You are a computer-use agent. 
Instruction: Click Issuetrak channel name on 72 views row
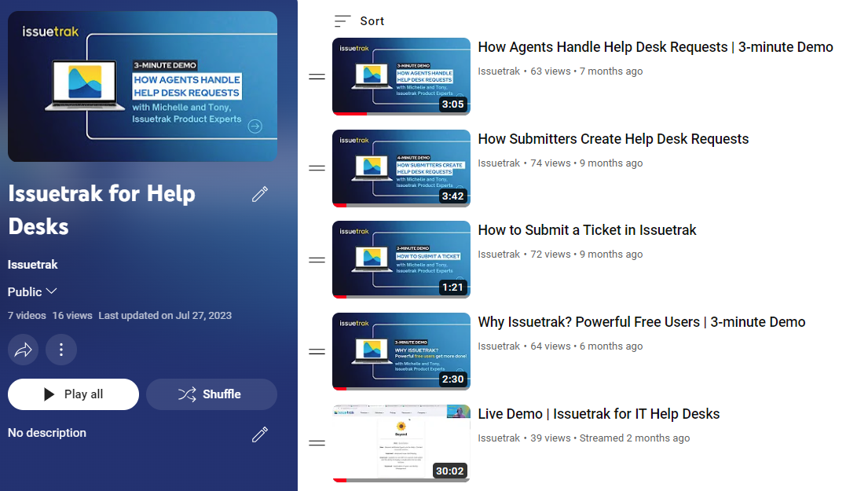pos(499,255)
